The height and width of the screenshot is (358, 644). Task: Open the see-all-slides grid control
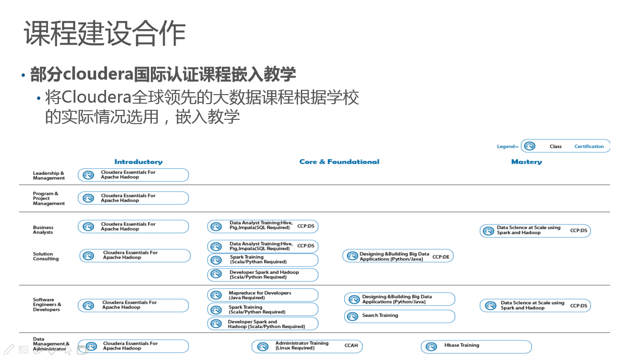[23, 350]
